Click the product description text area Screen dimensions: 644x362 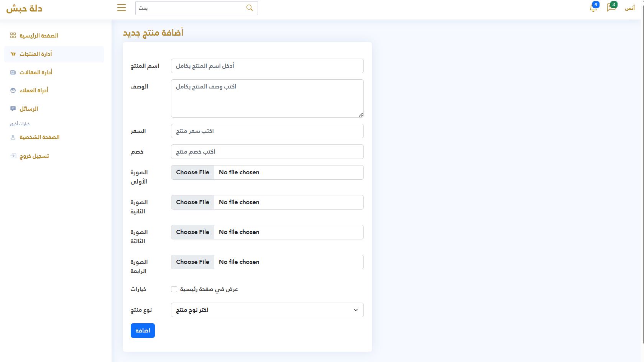(267, 98)
